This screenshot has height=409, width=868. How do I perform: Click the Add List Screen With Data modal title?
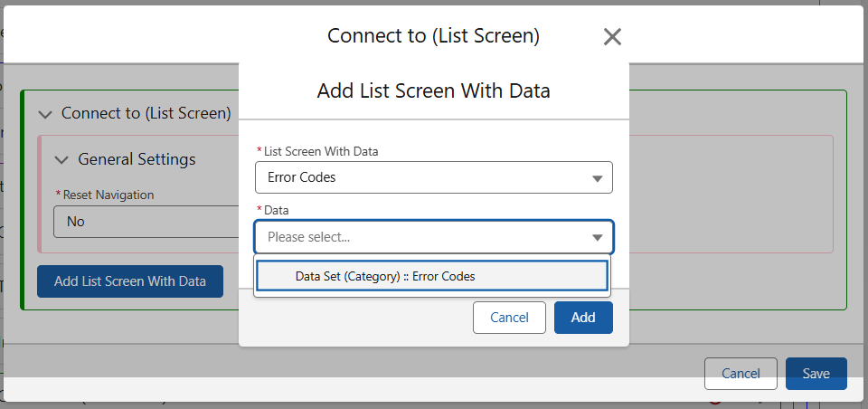pos(433,90)
